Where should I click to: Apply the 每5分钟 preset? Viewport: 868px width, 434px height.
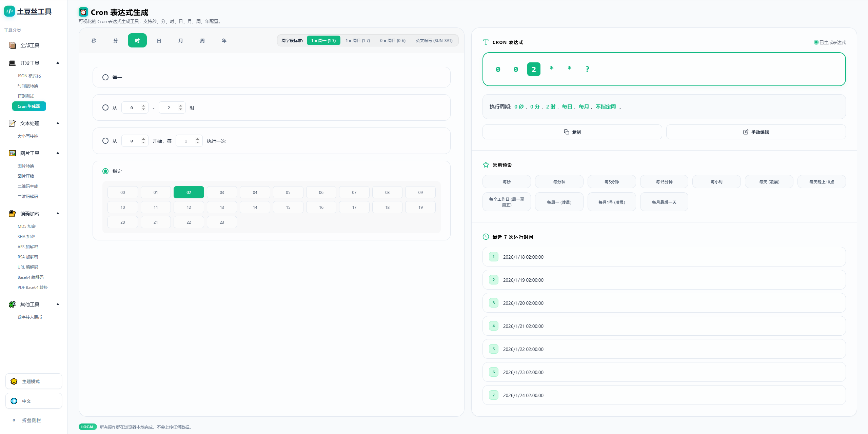611,182
